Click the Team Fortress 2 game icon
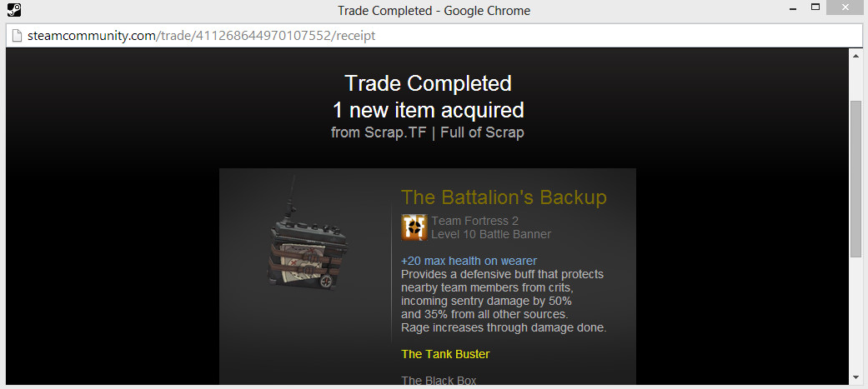The width and height of the screenshot is (868, 389). tap(414, 227)
